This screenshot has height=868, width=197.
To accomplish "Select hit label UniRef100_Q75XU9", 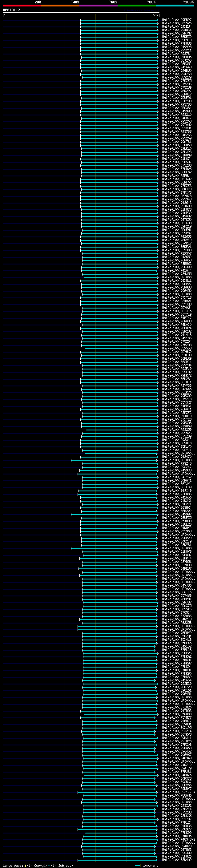I will pos(177,88).
